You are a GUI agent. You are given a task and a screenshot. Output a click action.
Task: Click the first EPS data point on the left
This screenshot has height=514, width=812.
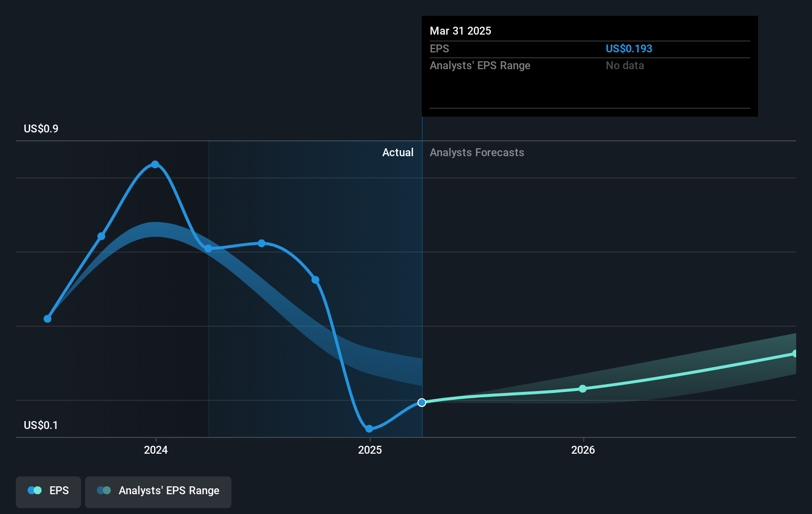coord(47,319)
